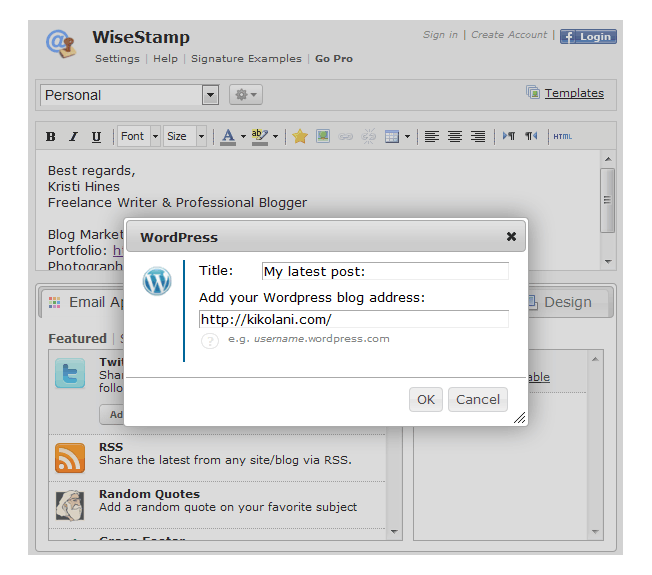The height and width of the screenshot is (575, 652).
Task: Select the Random Quotes app title
Action: click(x=150, y=494)
